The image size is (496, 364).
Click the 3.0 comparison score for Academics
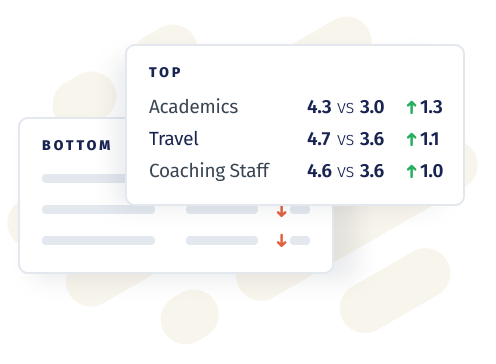[372, 107]
